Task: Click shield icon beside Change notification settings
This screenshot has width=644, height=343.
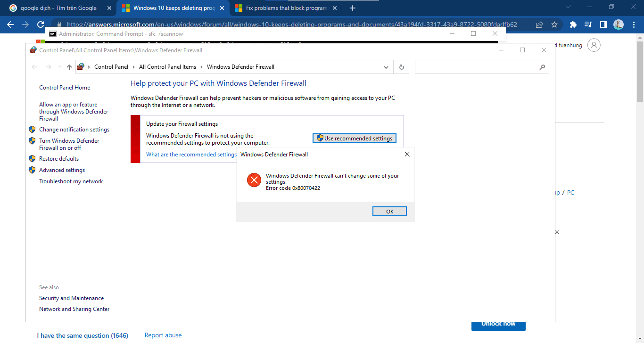Action: (32, 129)
